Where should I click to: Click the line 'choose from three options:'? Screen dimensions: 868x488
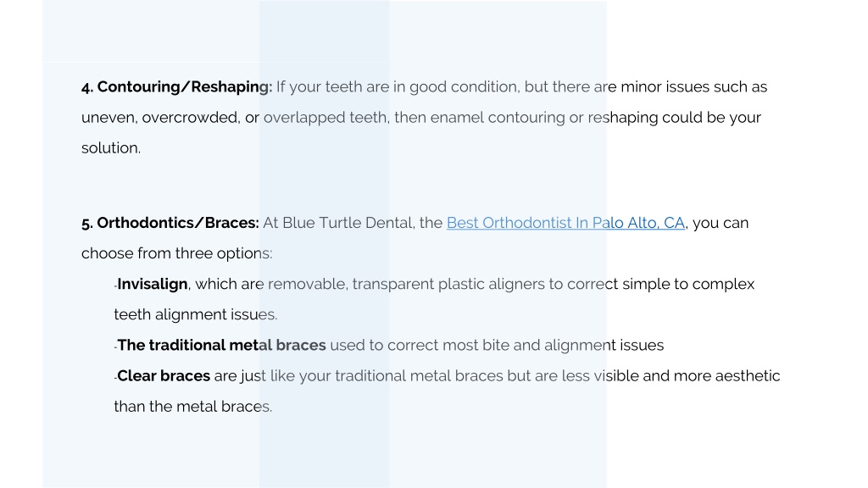(x=177, y=253)
